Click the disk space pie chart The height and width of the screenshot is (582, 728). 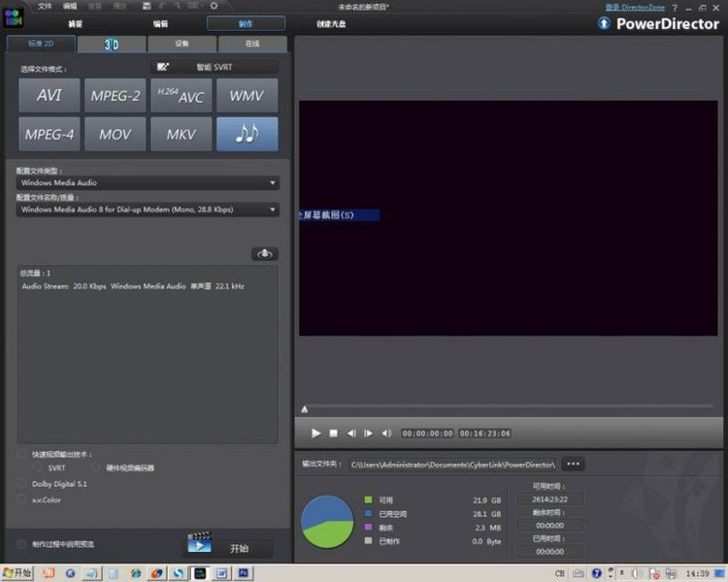[327, 522]
